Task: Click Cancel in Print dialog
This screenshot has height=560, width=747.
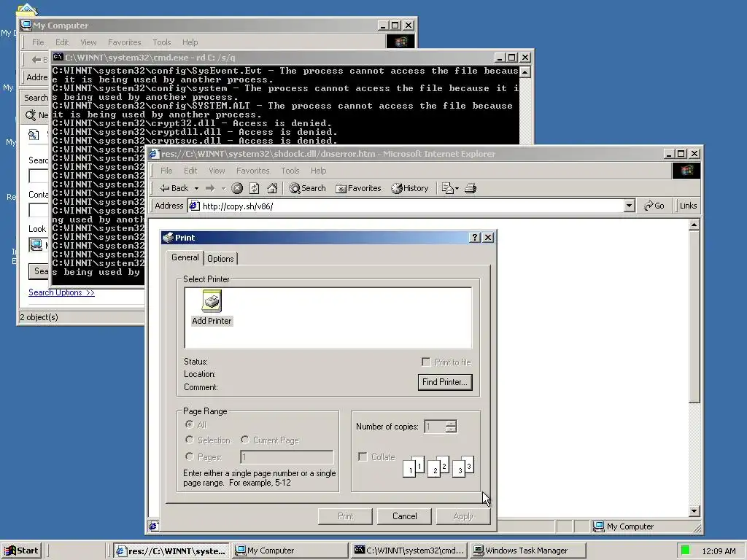Action: (x=404, y=516)
